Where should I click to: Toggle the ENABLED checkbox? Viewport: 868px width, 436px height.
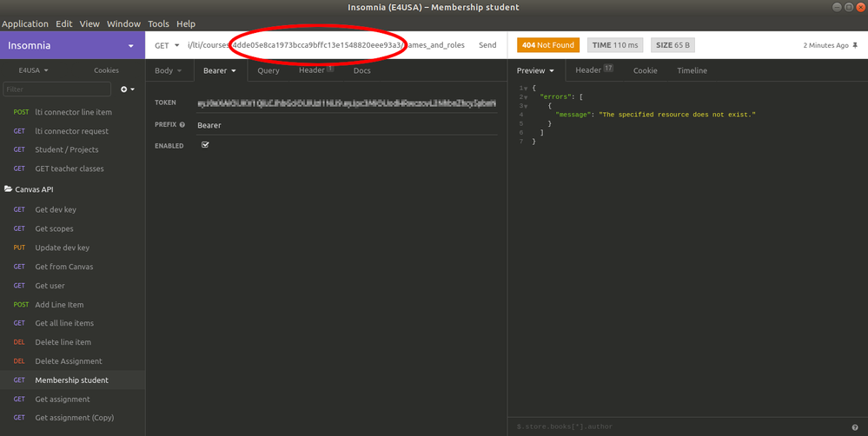(x=205, y=145)
